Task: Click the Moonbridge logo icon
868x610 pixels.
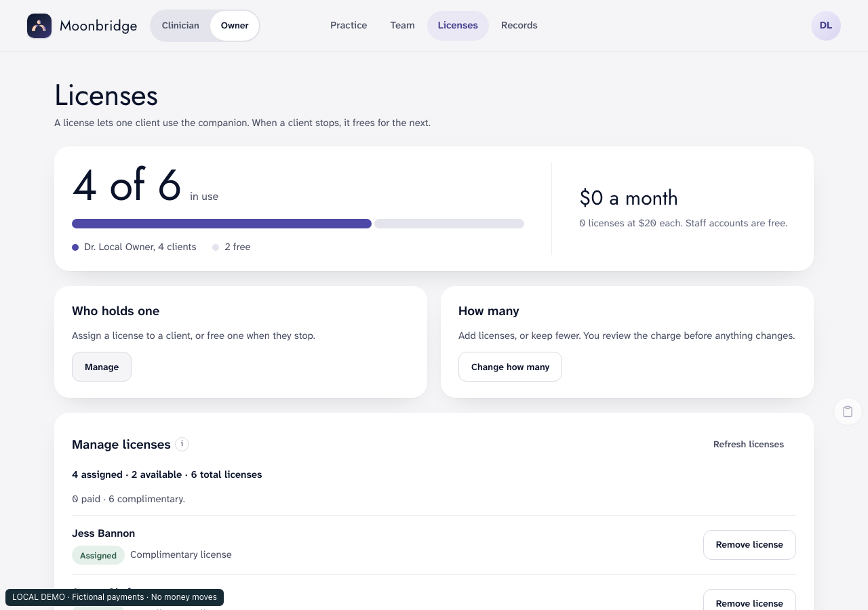Action: pyautogui.click(x=39, y=26)
